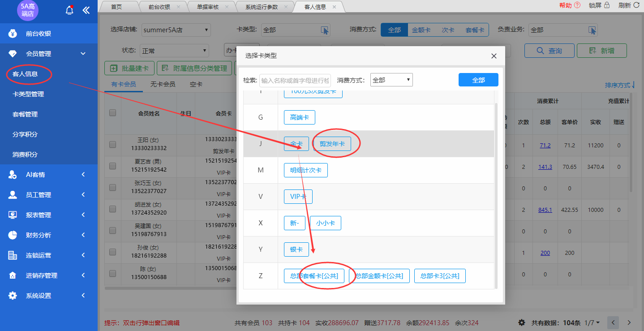Image resolution: width=644 pixels, height=331 pixels.
Task: Click the 系统设置 gear icon in sidebar
Action: coord(13,296)
